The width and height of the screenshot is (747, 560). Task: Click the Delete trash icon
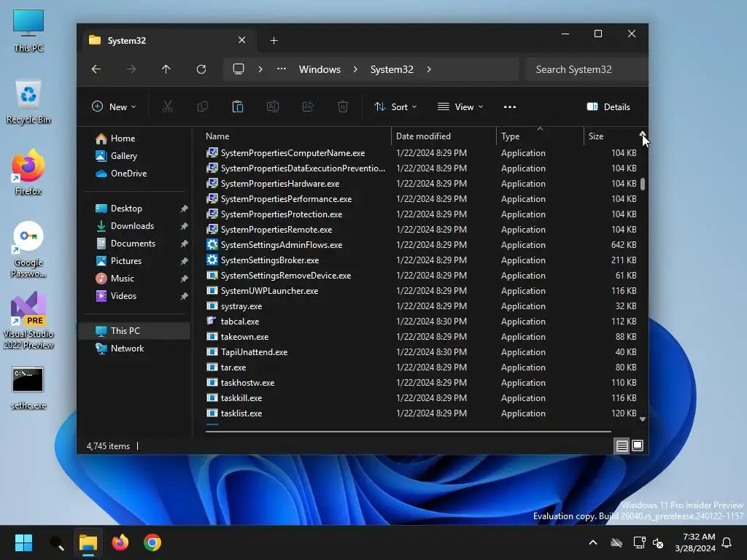(x=343, y=106)
